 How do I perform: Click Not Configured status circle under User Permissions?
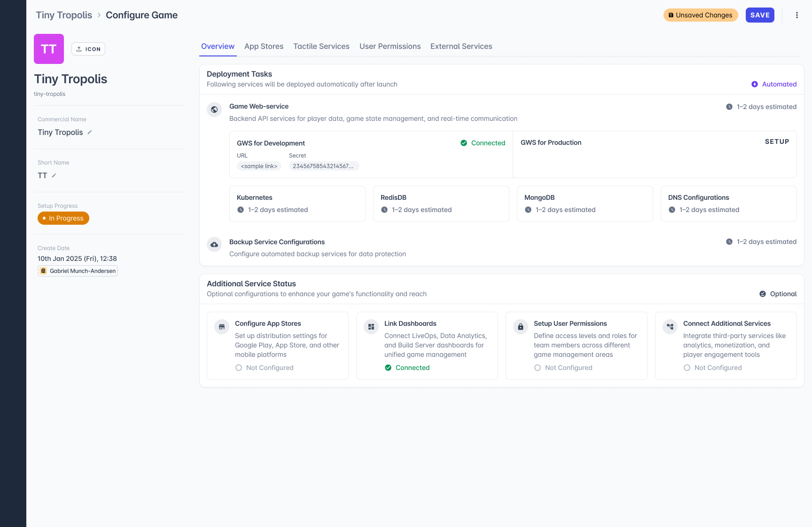[x=538, y=368]
